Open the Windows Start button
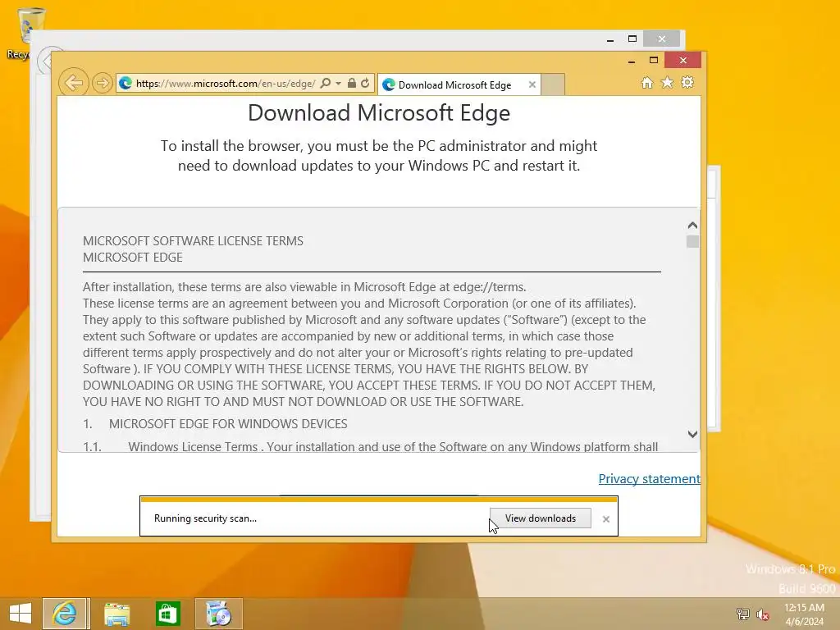840x630 pixels. click(21, 614)
